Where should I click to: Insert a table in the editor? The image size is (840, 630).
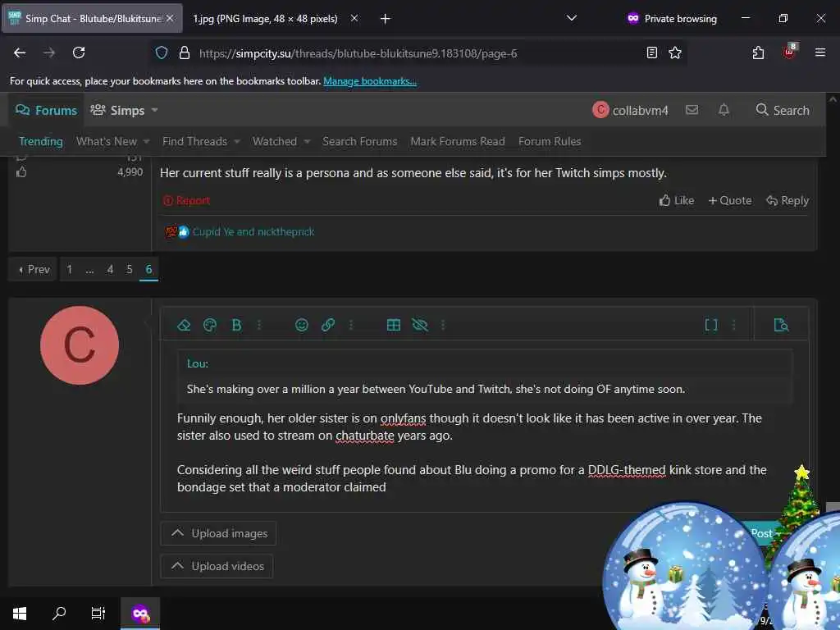point(393,325)
